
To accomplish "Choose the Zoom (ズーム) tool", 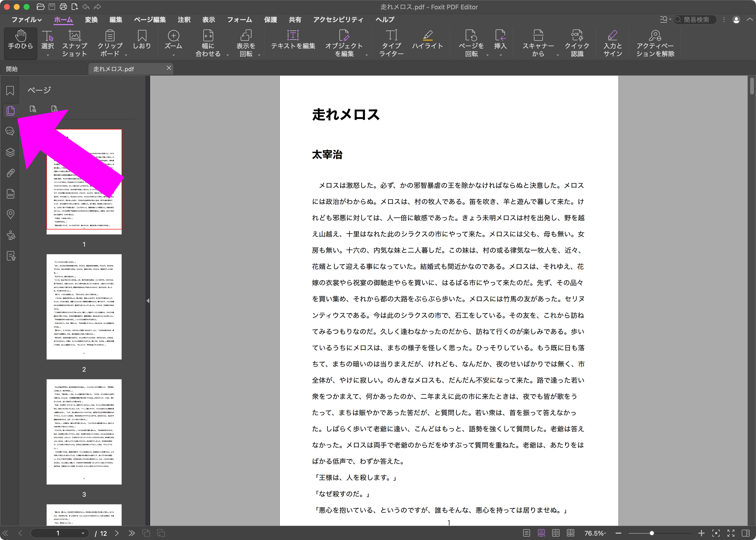I will point(173,40).
